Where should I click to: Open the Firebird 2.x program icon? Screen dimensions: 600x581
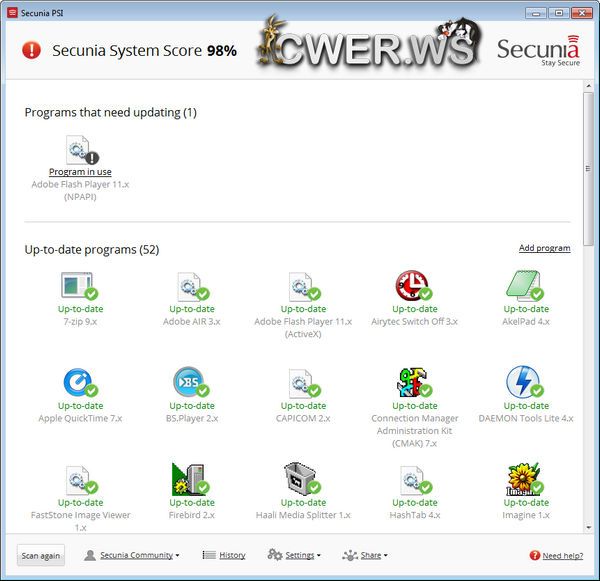[189, 480]
